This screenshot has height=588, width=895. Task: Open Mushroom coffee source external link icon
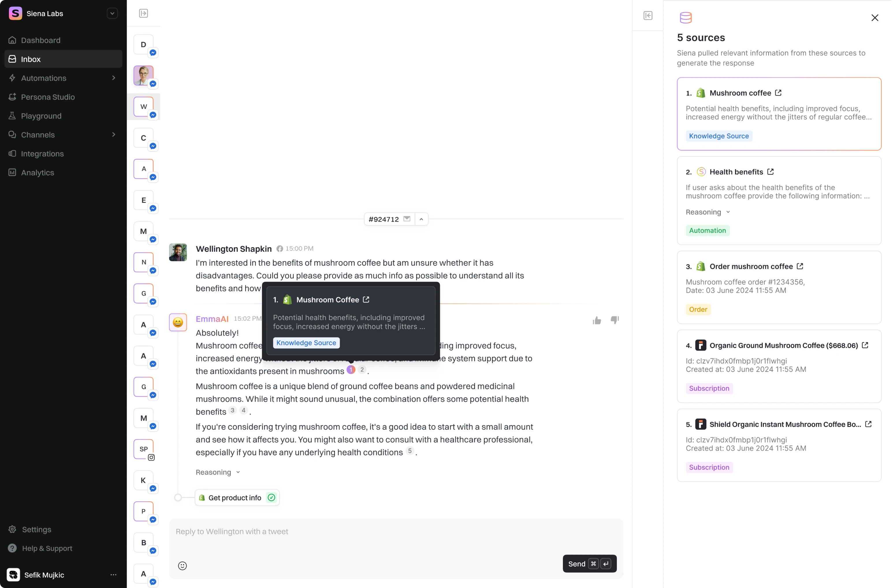778,93
